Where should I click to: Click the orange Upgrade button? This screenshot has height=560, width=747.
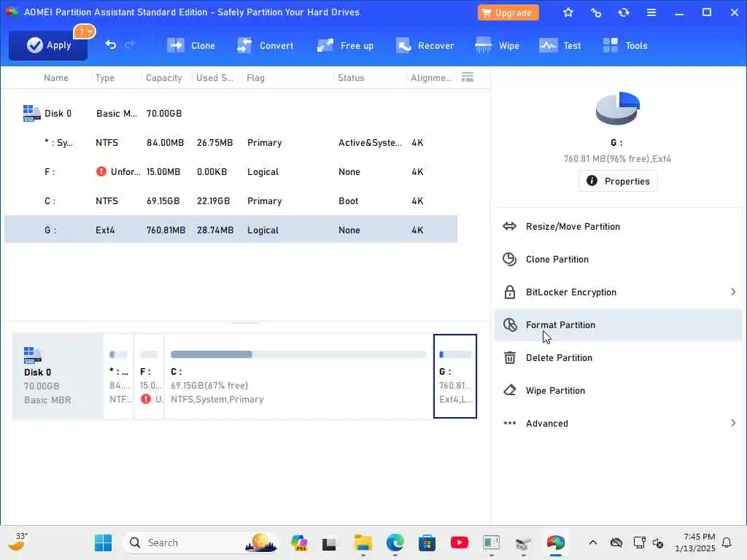click(x=508, y=12)
